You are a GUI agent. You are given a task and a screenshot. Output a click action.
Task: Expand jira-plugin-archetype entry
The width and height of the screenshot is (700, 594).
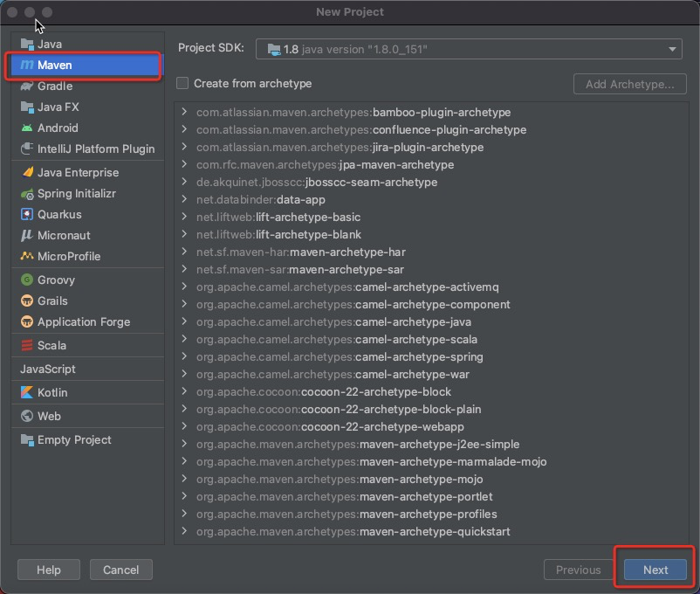pos(184,147)
